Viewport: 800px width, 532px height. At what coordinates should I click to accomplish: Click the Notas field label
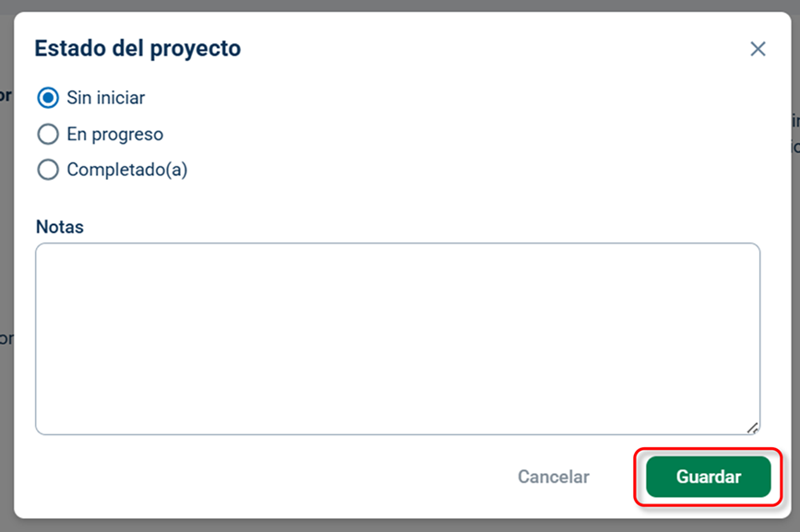(60, 227)
